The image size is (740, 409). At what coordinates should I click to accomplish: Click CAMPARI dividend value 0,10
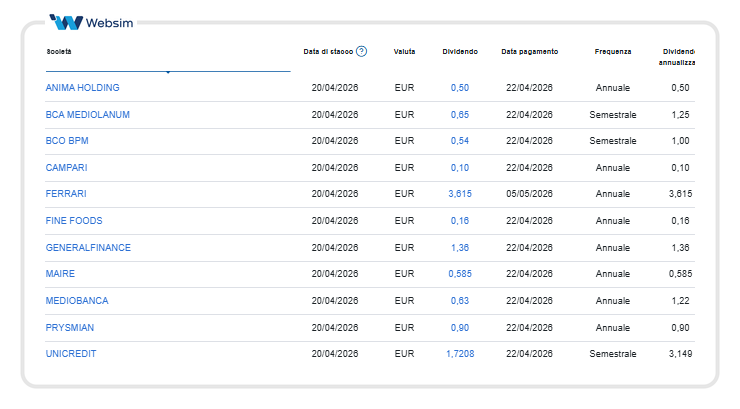click(460, 167)
